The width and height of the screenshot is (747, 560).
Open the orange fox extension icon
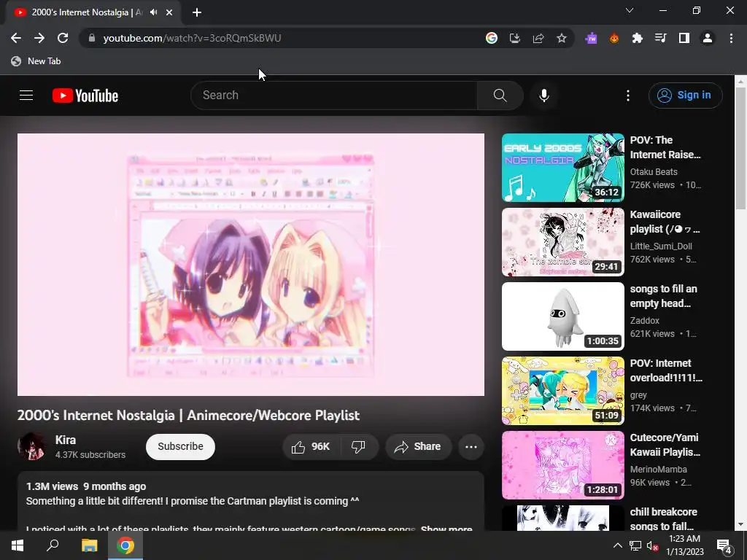pos(614,38)
